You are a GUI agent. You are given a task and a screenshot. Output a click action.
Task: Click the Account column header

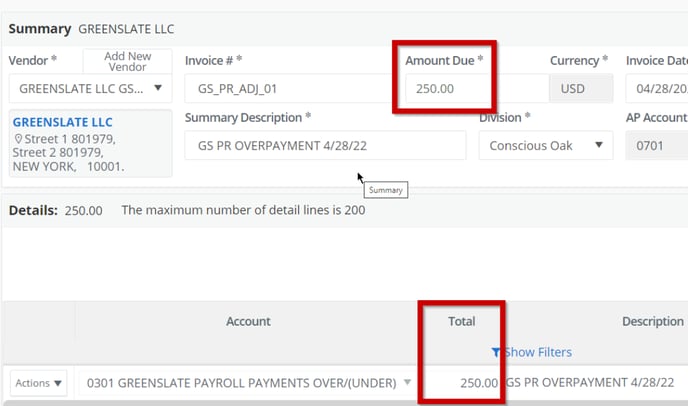point(248,321)
